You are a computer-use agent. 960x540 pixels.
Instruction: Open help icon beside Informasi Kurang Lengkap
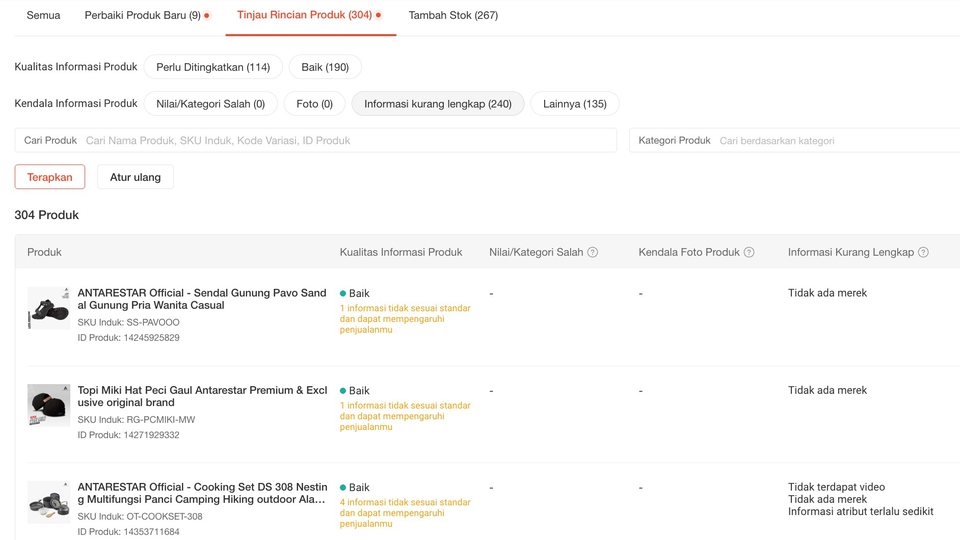pyautogui.click(x=923, y=252)
